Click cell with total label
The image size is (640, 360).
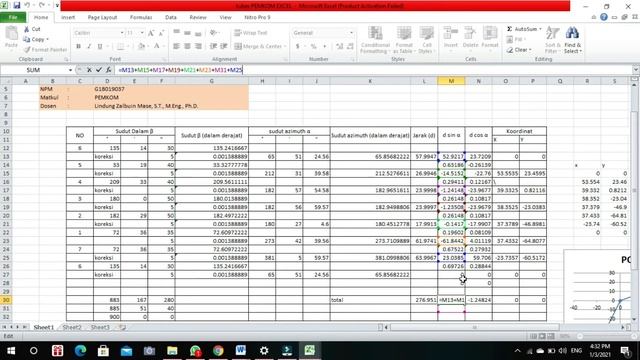tap(370, 300)
